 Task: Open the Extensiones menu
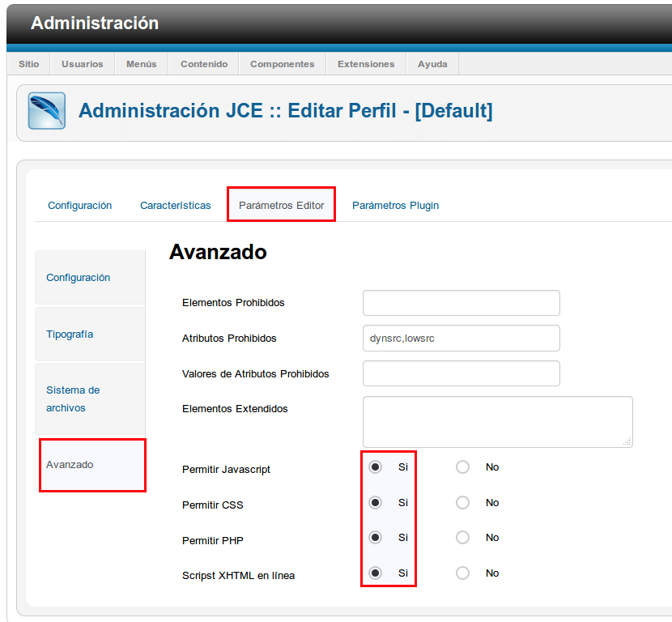(366, 64)
